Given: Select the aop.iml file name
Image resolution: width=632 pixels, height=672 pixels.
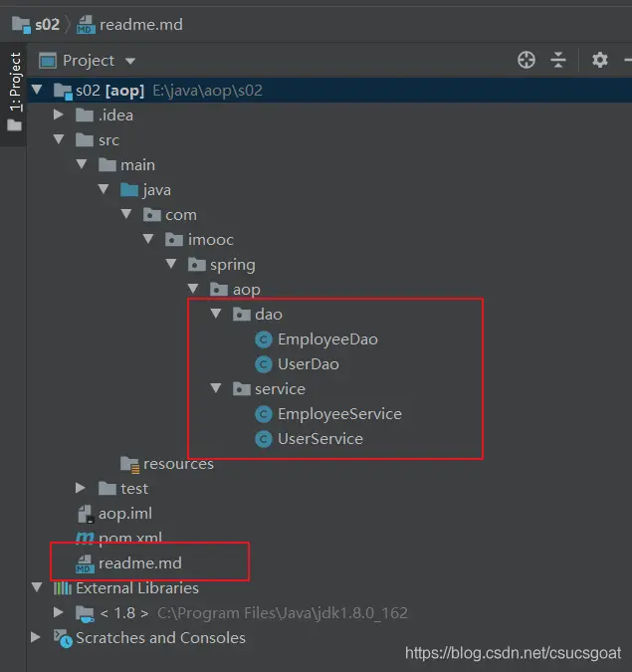Looking at the screenshot, I should click(x=125, y=514).
